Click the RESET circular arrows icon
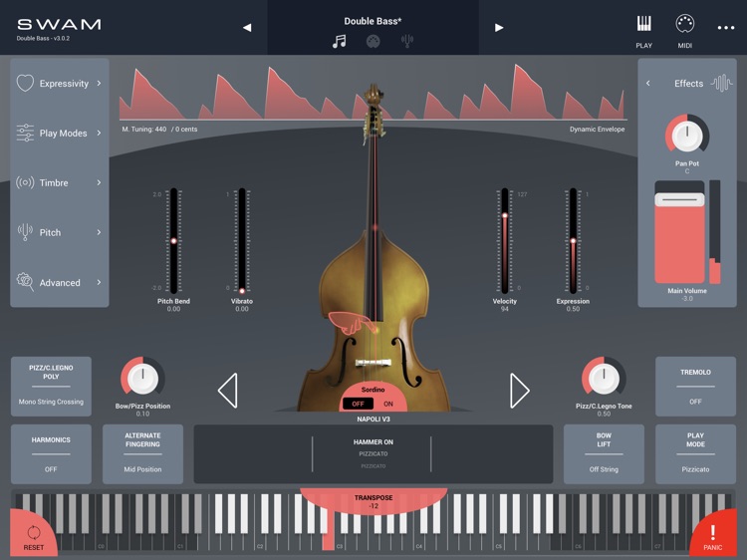747x560 pixels. click(33, 532)
